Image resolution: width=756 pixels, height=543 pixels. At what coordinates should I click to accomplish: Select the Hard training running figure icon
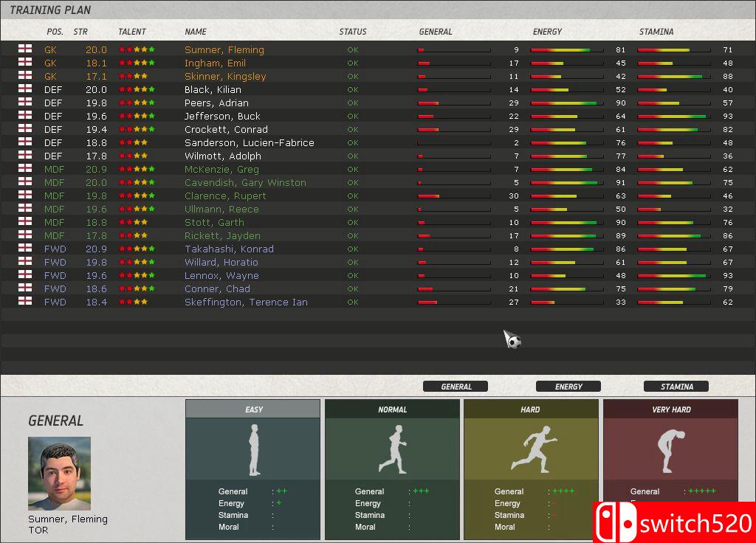530,449
